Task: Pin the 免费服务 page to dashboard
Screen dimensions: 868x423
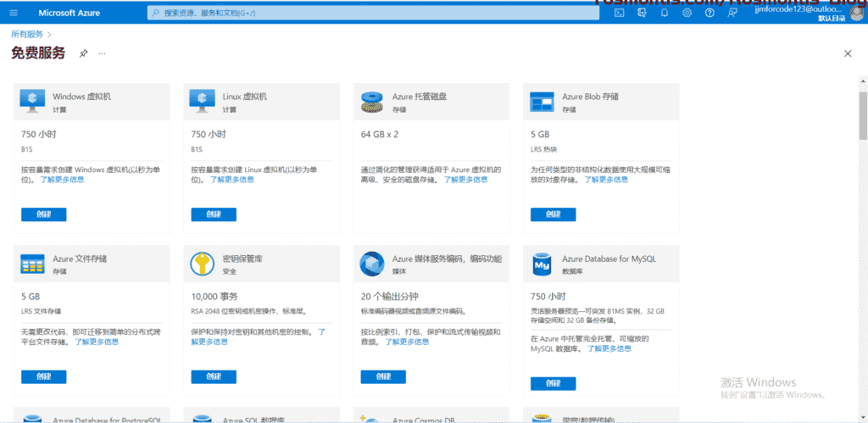Action: (x=83, y=53)
